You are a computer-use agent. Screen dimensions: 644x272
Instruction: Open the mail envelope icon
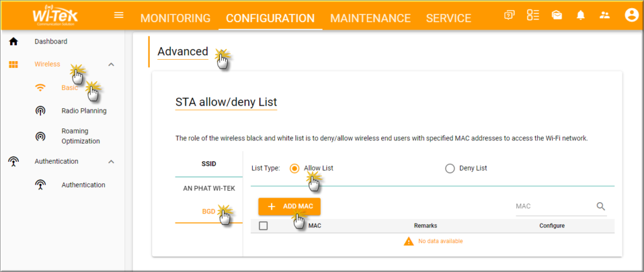pyautogui.click(x=557, y=15)
